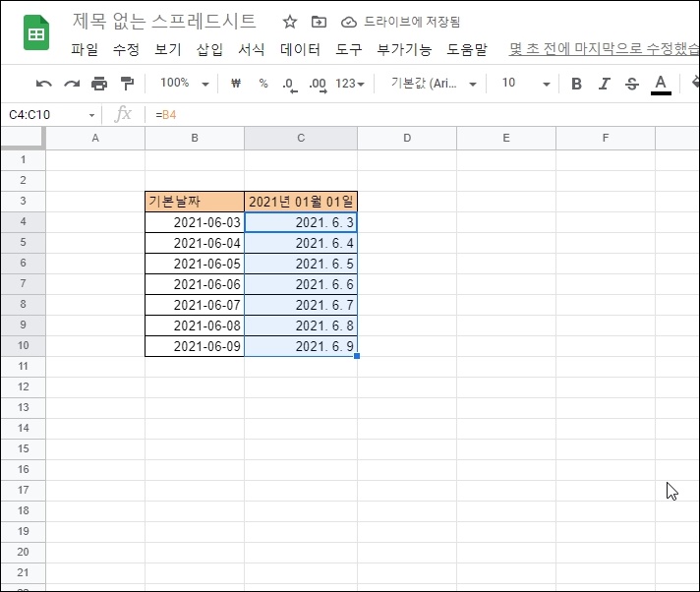Open the 보기 menu
This screenshot has width=700, height=592.
click(168, 49)
